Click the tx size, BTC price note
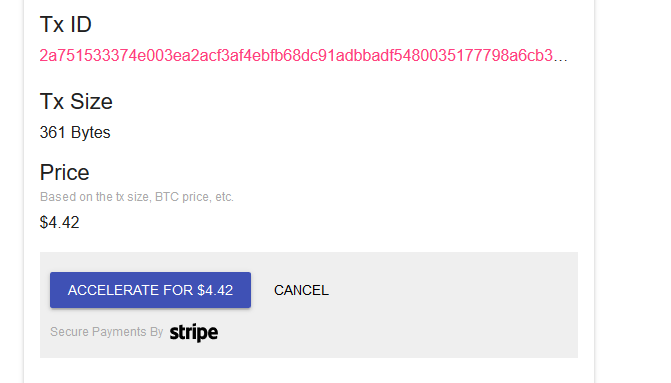Image resolution: width=671 pixels, height=383 pixels. coord(137,197)
